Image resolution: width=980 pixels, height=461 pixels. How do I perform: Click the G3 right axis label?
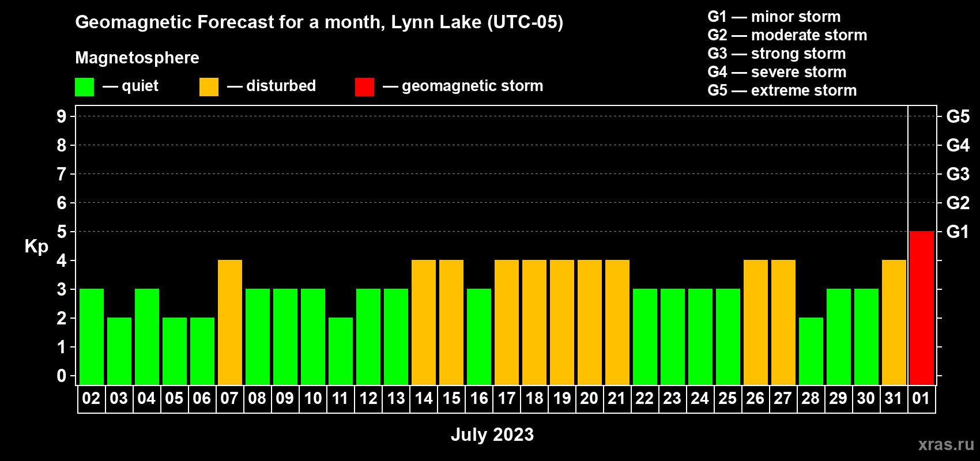pyautogui.click(x=958, y=174)
